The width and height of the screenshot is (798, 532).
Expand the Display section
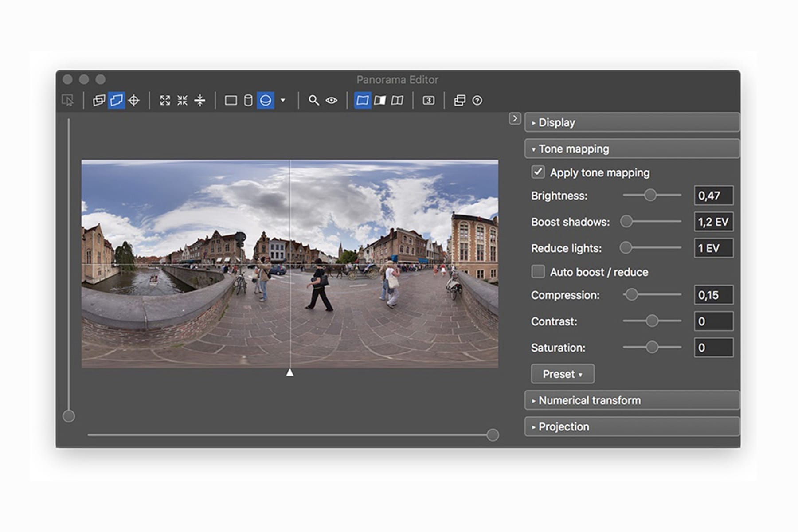(632, 122)
